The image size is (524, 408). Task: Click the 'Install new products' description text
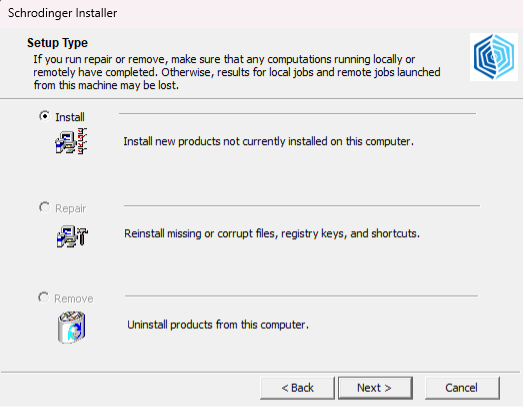268,141
